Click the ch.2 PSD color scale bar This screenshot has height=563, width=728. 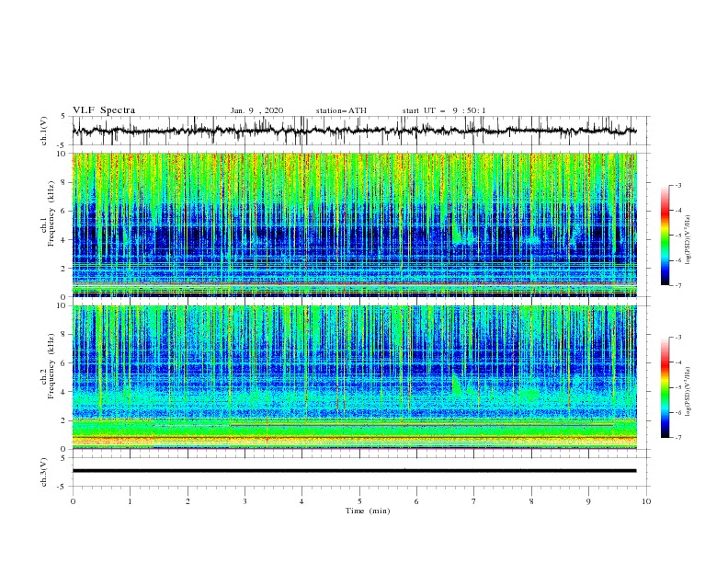coord(665,387)
